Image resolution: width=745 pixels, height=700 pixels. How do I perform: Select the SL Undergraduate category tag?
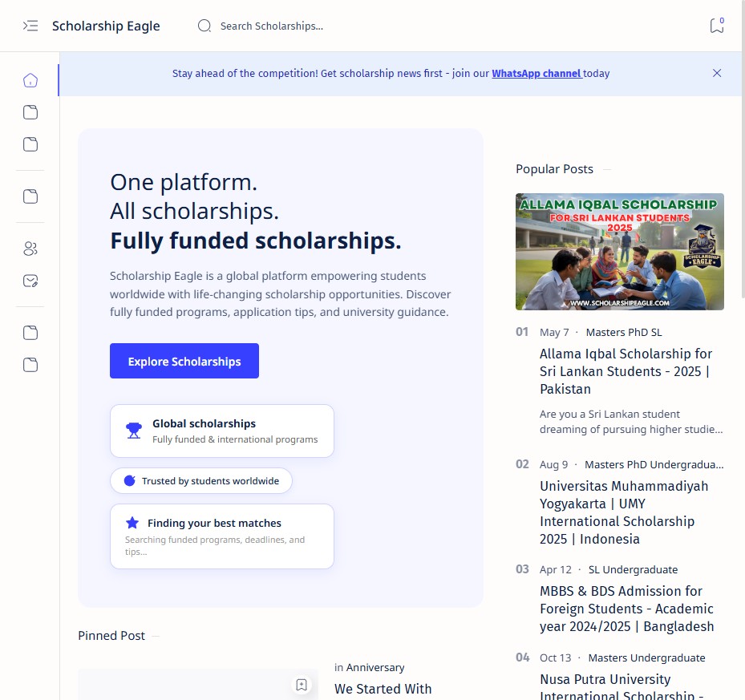pos(633,570)
